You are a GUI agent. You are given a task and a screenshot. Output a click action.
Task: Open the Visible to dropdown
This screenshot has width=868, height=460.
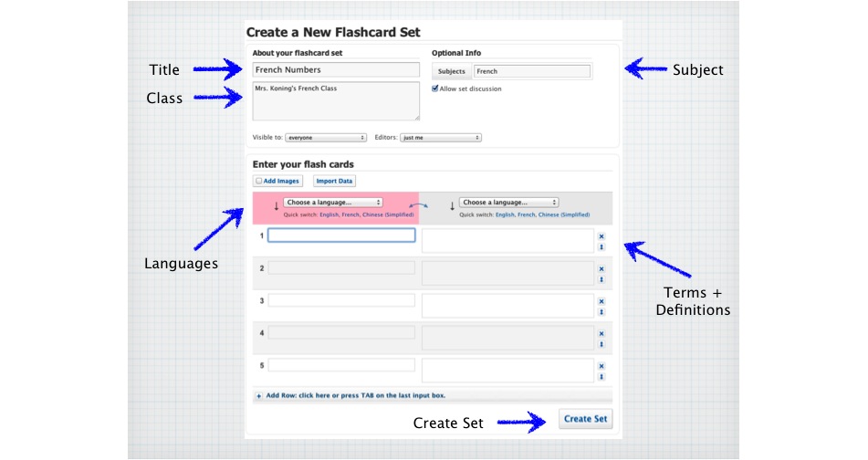(x=326, y=138)
